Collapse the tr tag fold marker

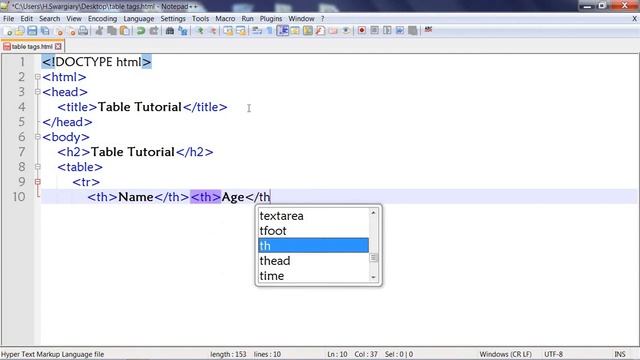pyautogui.click(x=38, y=182)
